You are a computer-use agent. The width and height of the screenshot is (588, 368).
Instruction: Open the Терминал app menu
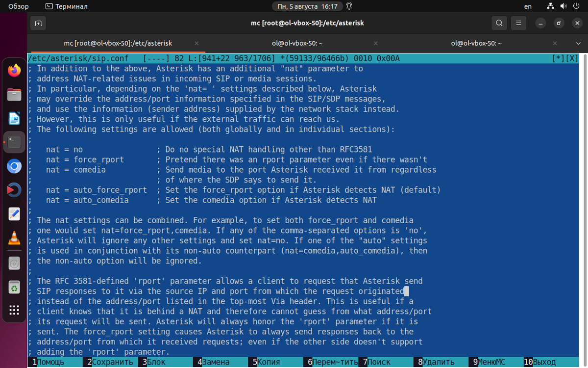(x=66, y=6)
